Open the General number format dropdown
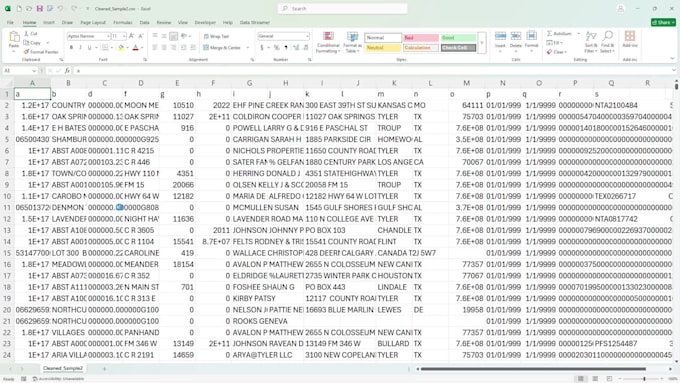 (307, 36)
